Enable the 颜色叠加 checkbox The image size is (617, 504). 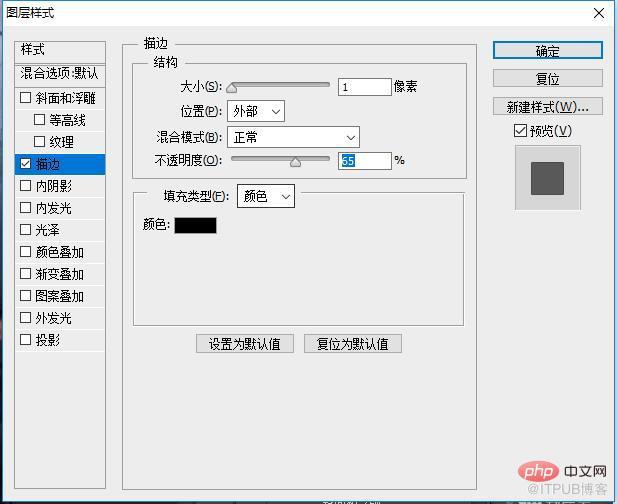point(25,252)
